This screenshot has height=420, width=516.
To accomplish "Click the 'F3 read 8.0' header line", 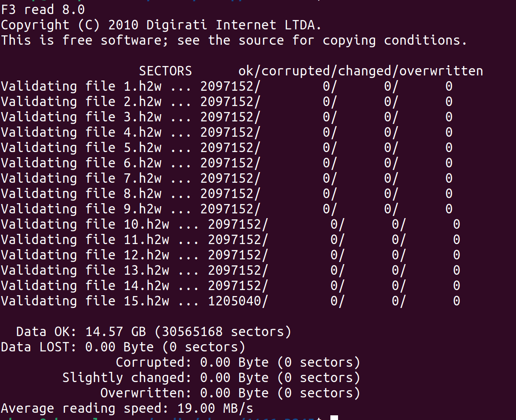I will click(43, 9).
